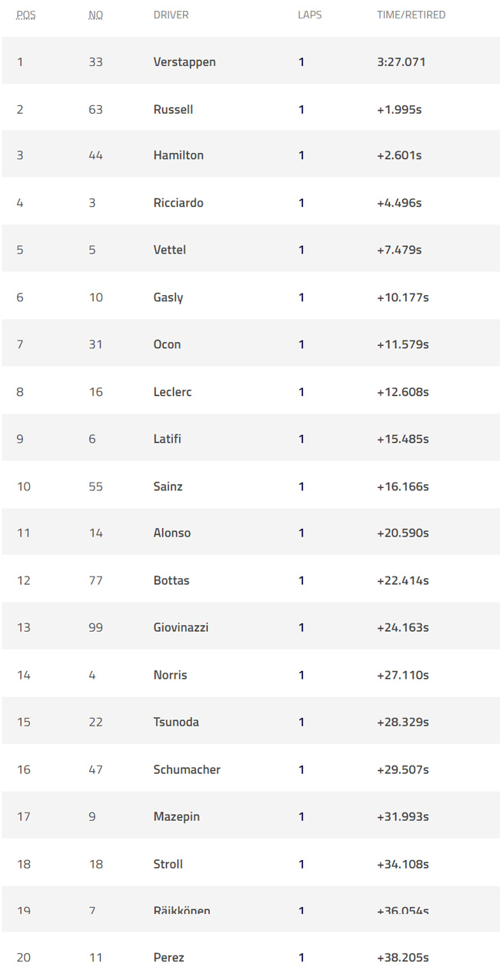
Task: Click the POS column header
Action: [25, 15]
